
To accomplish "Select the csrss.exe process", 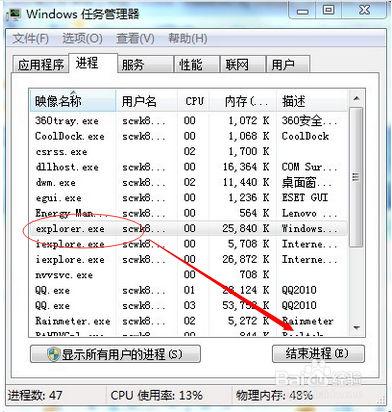I will tap(189, 151).
